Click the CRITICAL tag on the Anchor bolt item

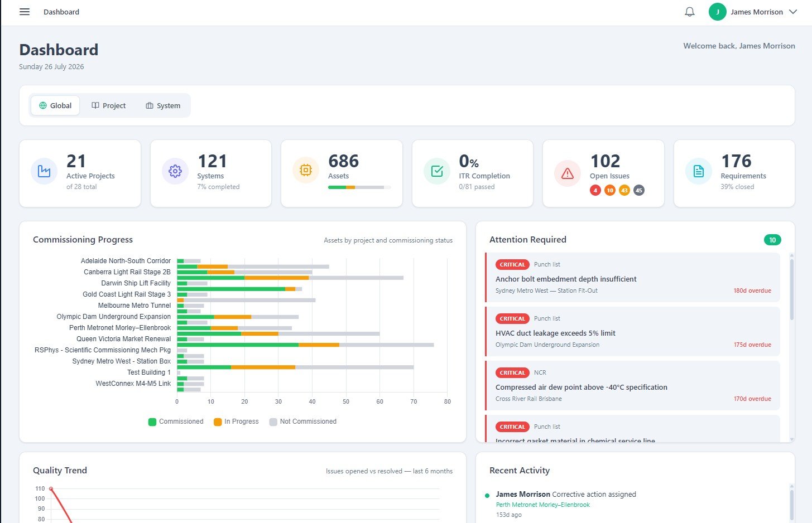point(512,264)
